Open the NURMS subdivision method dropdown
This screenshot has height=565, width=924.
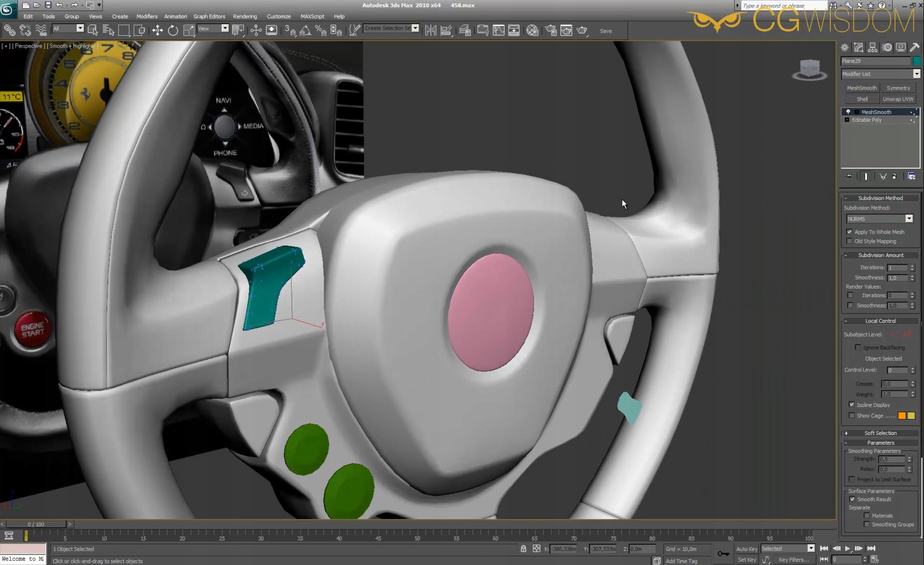(909, 219)
